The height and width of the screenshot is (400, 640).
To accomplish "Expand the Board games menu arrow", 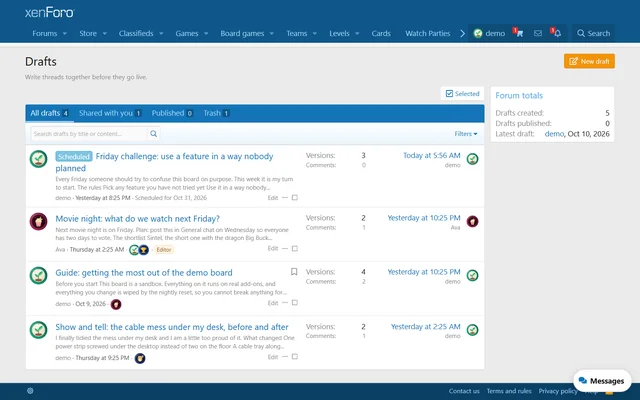I will [272, 33].
